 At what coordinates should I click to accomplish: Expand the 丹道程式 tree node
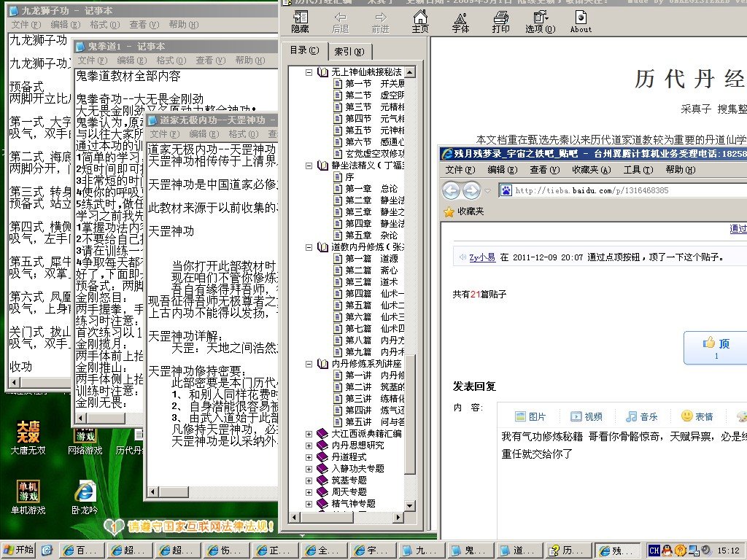coord(309,457)
